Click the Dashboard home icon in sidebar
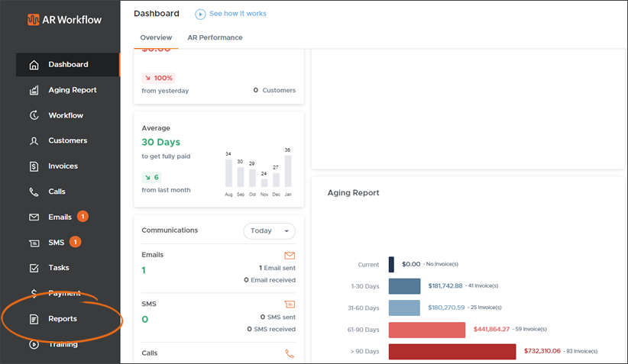The width and height of the screenshot is (628, 364). [34, 65]
